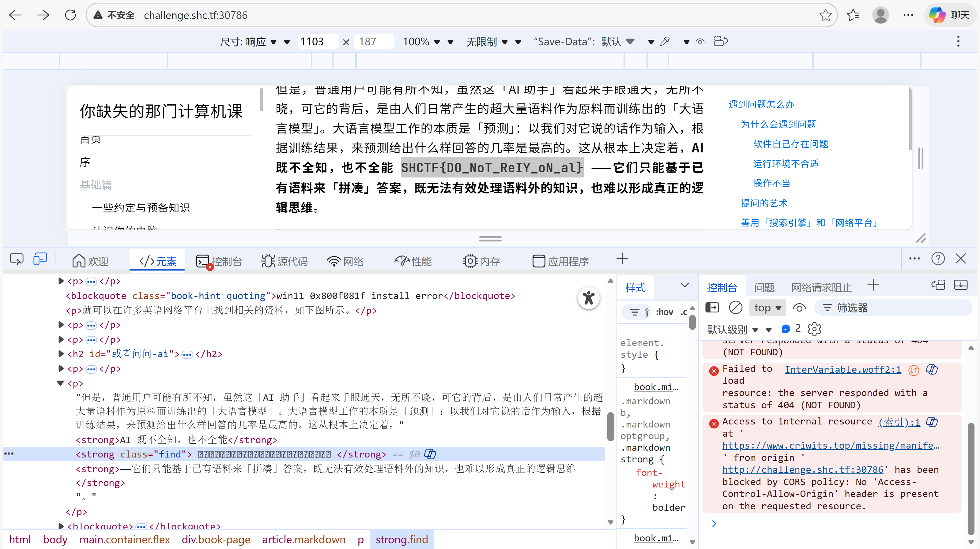Add a new tool tab with plus icon
Image resolution: width=980 pixels, height=549 pixels.
[622, 259]
